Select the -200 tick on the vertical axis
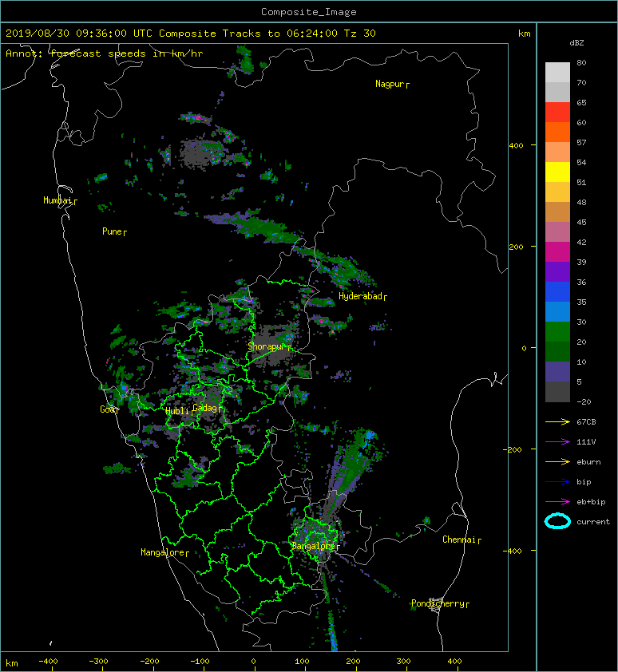Screen dimensions: 618x672 (513, 449)
